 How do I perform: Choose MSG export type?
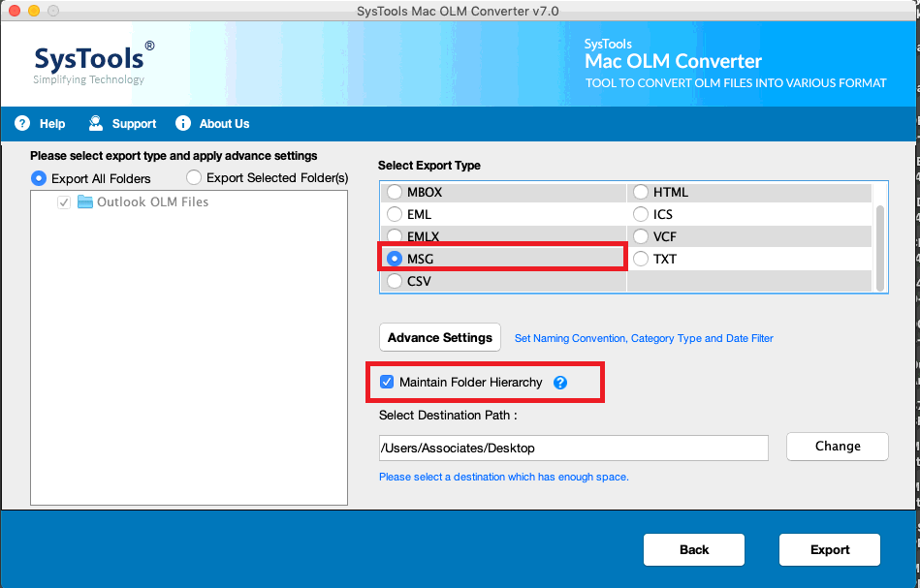pyautogui.click(x=395, y=259)
